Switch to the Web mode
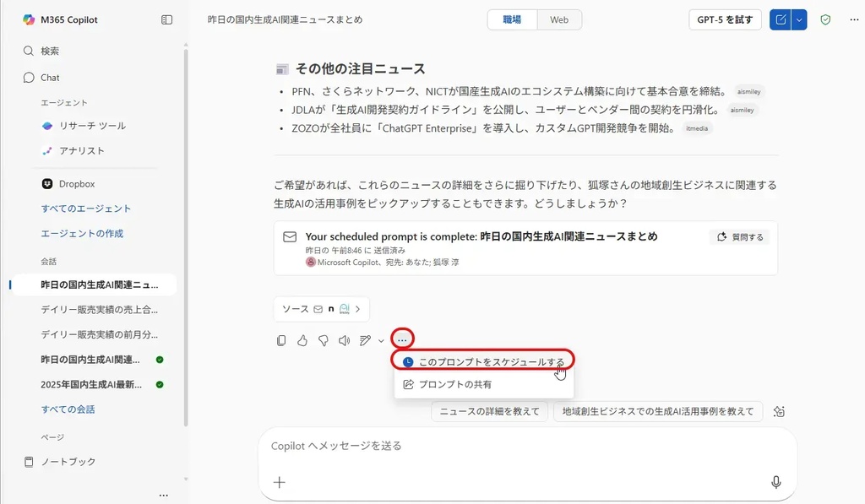 (x=559, y=19)
